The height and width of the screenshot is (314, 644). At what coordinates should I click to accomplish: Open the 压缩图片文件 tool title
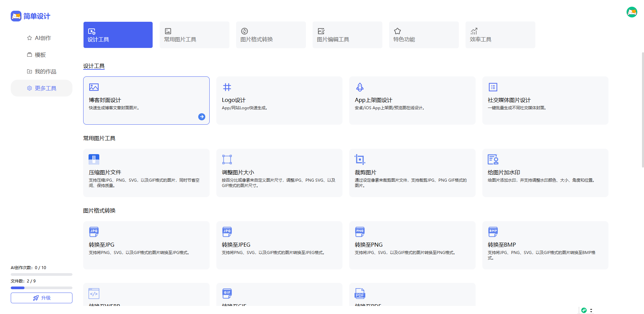pos(105,172)
